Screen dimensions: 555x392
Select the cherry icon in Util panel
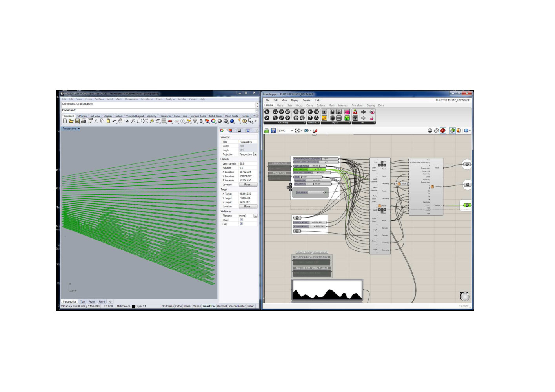355,112
